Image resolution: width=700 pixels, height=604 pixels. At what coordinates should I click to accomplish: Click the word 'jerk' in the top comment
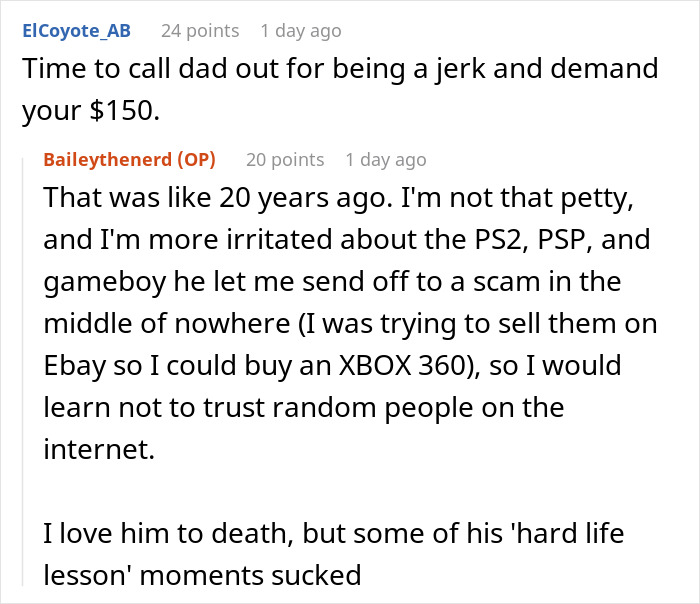tap(514, 68)
